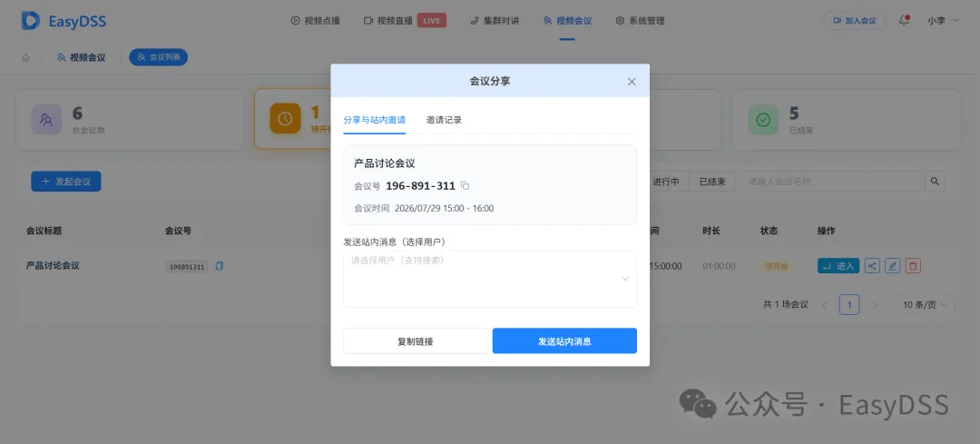Click the 总会议数 purple card icon
Viewport: 980px width, 444px height.
pos(46,120)
